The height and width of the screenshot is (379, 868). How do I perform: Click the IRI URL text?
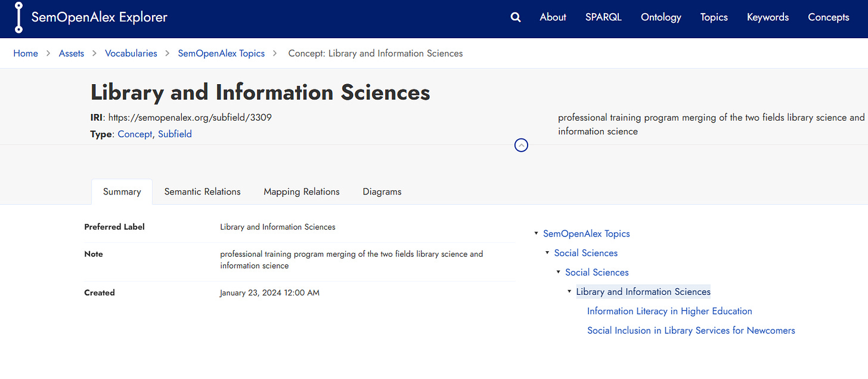point(190,118)
